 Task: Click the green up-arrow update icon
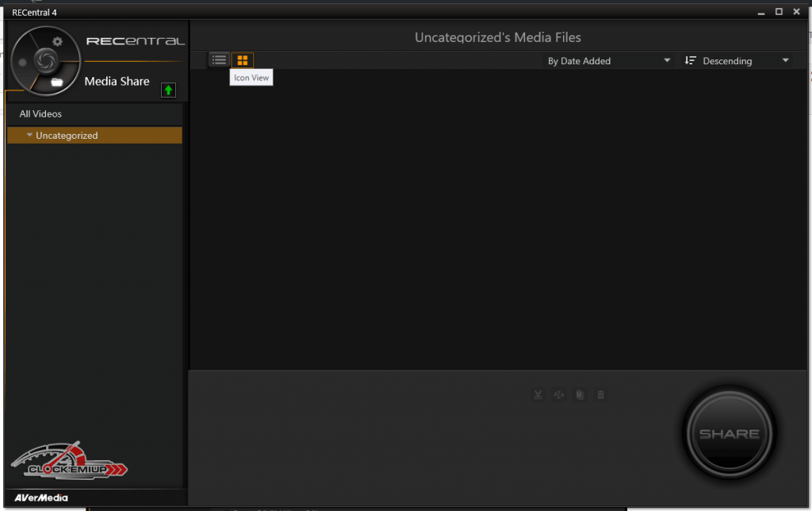click(168, 90)
